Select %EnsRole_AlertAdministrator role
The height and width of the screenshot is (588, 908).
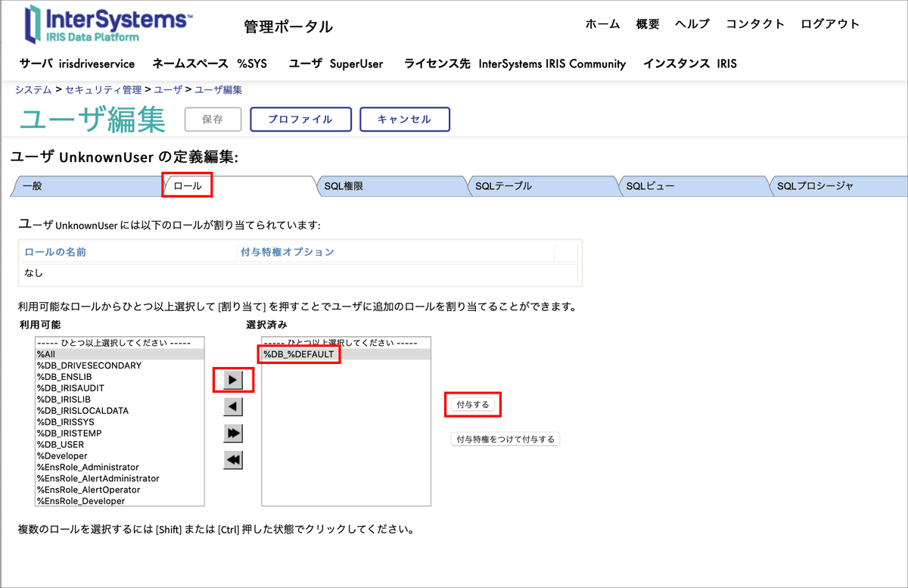[x=119, y=478]
